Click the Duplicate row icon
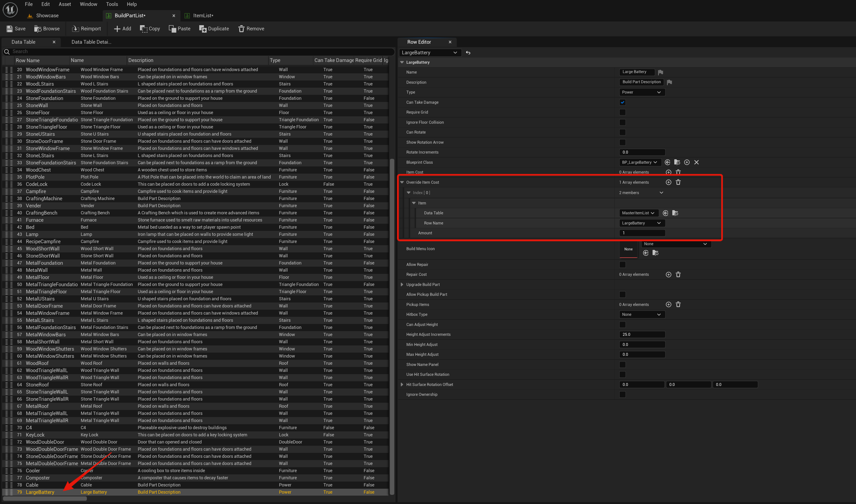The height and width of the screenshot is (504, 856). click(x=202, y=29)
